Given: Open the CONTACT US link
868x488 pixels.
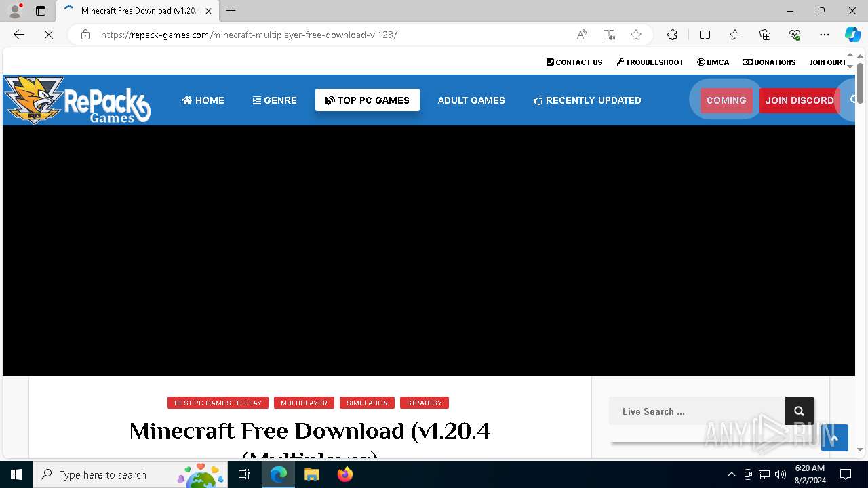Looking at the screenshot, I should (574, 62).
